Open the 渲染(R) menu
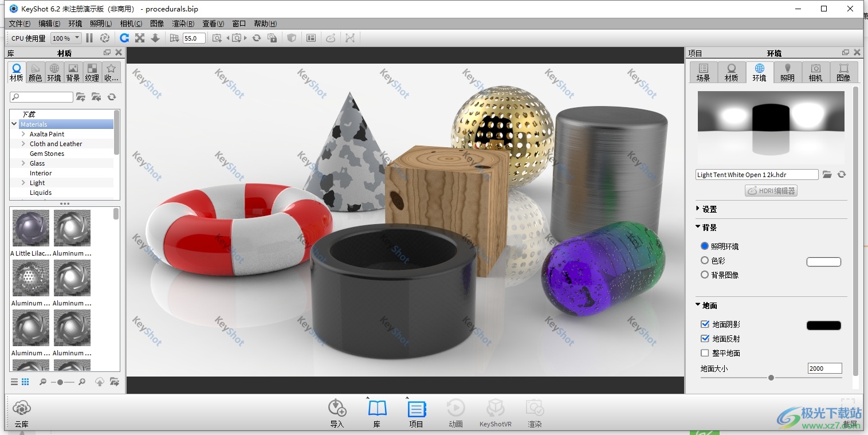The width and height of the screenshot is (868, 435). (x=183, y=23)
